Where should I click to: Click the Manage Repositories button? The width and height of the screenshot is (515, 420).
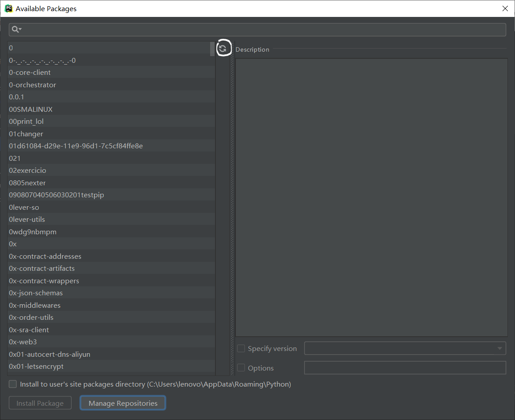[x=123, y=403]
